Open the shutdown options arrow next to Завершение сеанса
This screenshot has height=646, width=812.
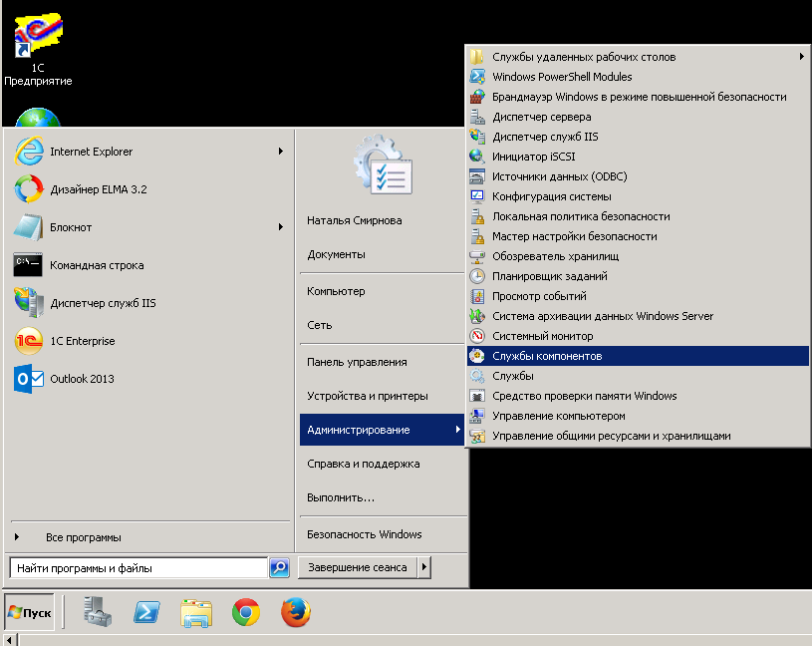[x=425, y=567]
